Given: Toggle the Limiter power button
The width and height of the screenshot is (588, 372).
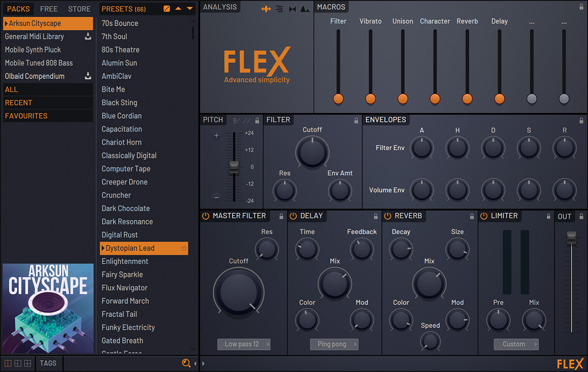Looking at the screenshot, I should tap(484, 216).
